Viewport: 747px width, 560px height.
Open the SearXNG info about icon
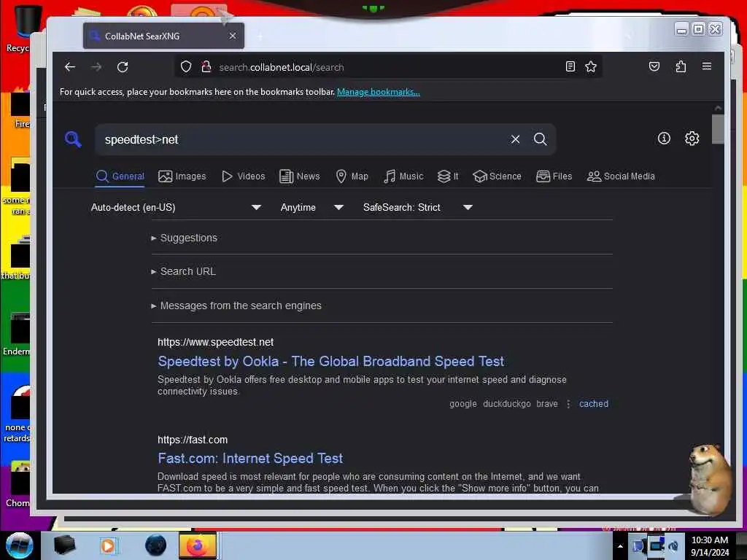tap(664, 139)
